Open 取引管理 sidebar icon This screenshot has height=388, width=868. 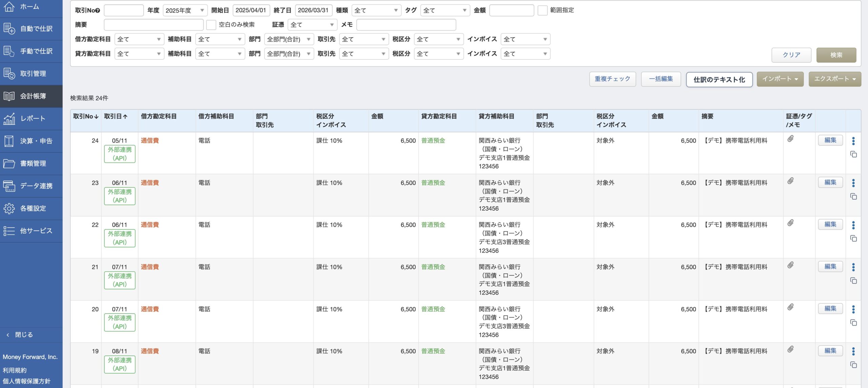pyautogui.click(x=9, y=74)
